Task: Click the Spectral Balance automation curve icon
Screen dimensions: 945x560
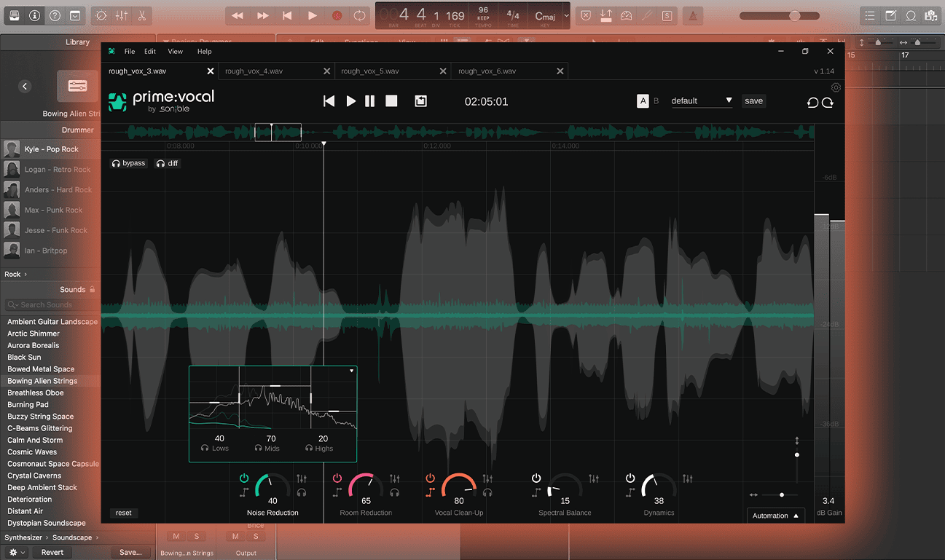Action: pos(536,492)
